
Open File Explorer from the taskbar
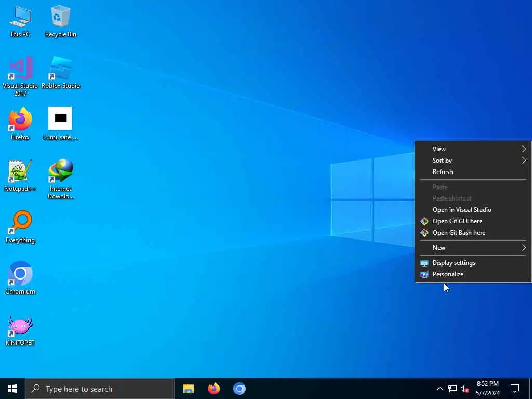[188, 389]
